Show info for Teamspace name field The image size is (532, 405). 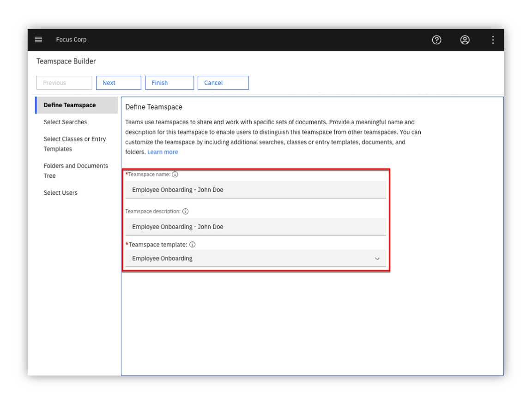click(x=175, y=175)
